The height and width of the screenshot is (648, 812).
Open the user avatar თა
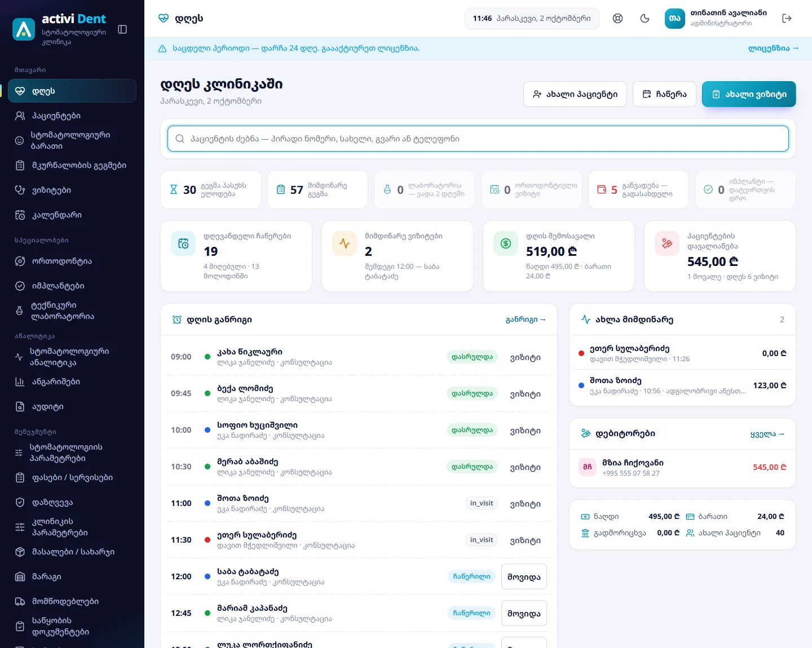674,19
